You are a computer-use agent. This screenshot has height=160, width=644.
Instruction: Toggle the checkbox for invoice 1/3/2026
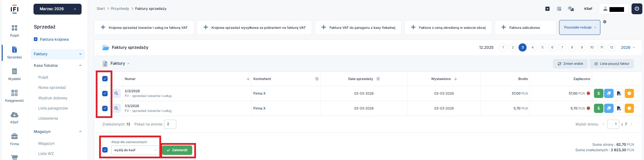(105, 108)
